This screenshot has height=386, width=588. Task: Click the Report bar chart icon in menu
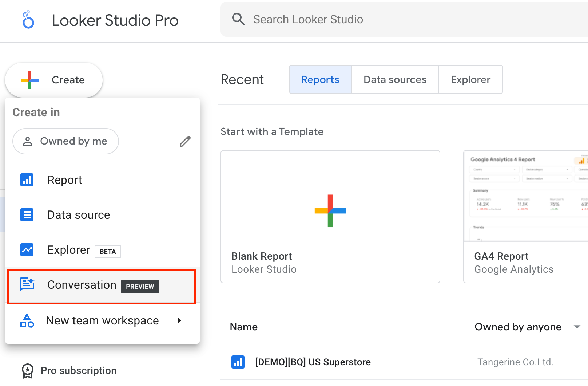pyautogui.click(x=27, y=180)
